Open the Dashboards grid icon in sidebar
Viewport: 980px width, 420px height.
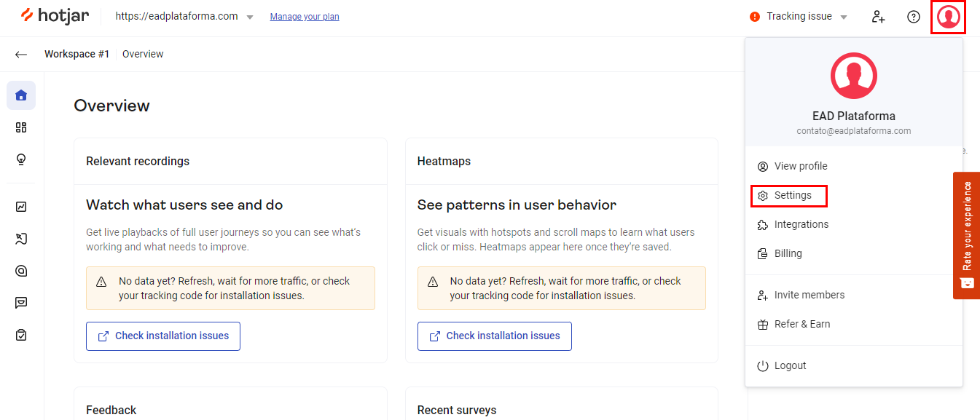[x=21, y=127]
